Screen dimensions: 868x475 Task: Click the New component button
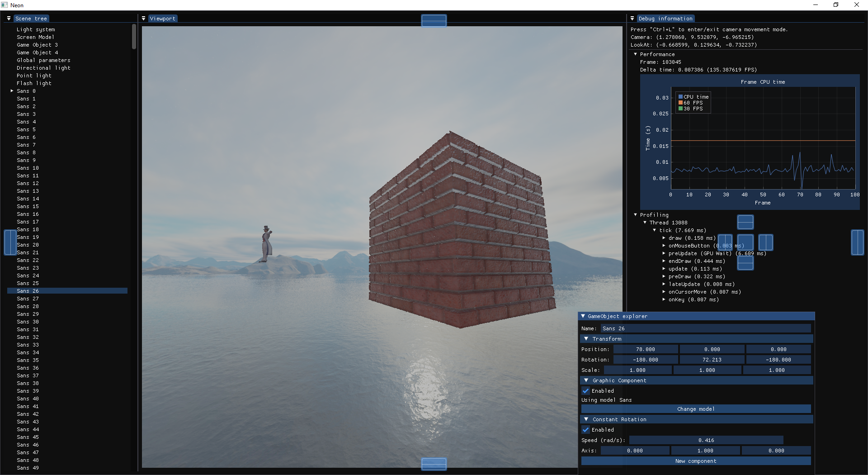pyautogui.click(x=696, y=461)
